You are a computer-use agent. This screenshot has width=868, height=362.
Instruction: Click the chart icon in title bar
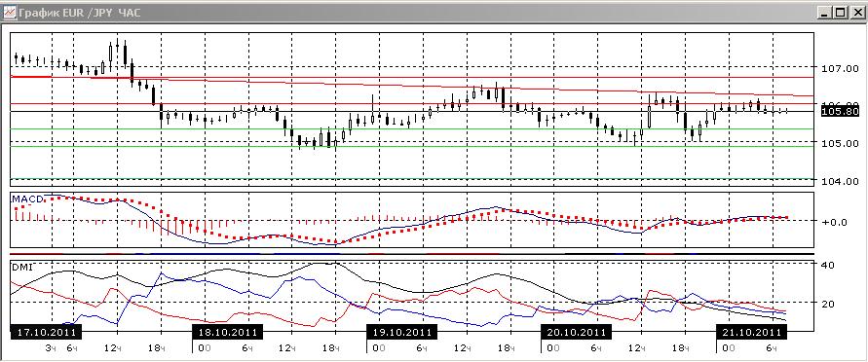pos(9,12)
